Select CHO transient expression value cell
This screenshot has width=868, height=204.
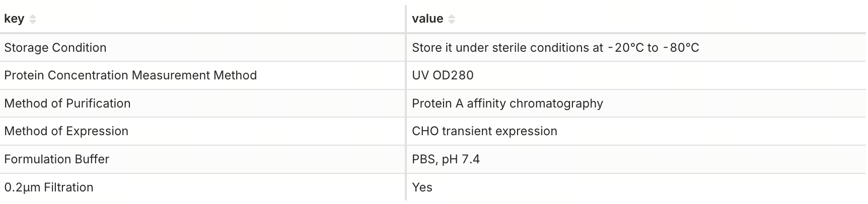[484, 131]
